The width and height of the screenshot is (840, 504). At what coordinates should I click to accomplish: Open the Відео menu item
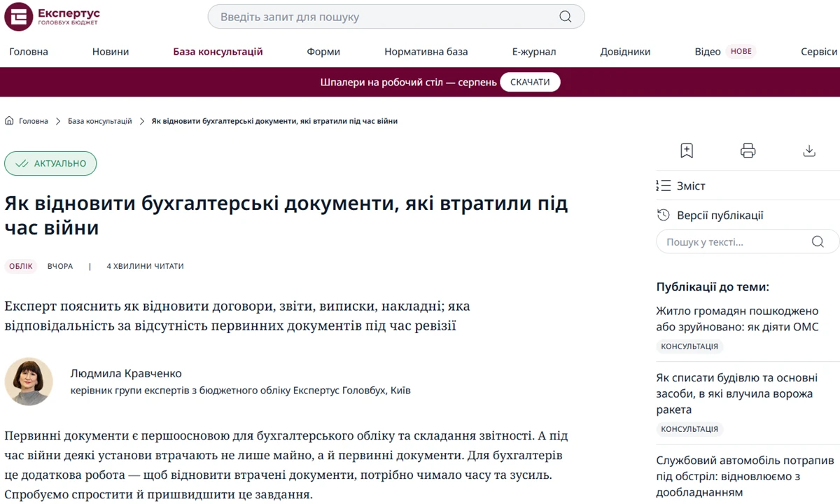[x=708, y=51]
